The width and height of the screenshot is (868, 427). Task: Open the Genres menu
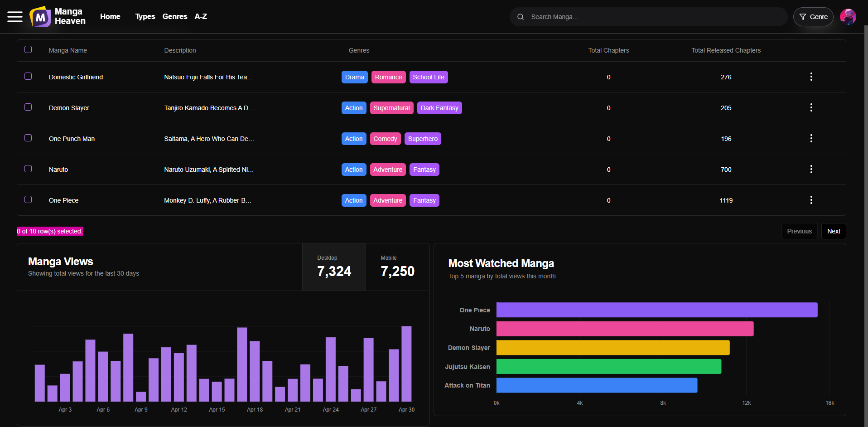[x=175, y=16]
